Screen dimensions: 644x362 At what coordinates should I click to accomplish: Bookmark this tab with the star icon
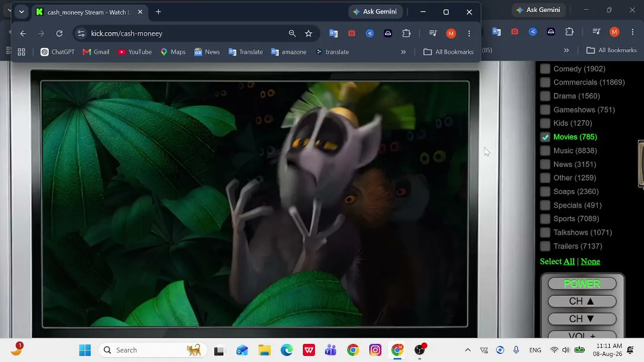308,34
